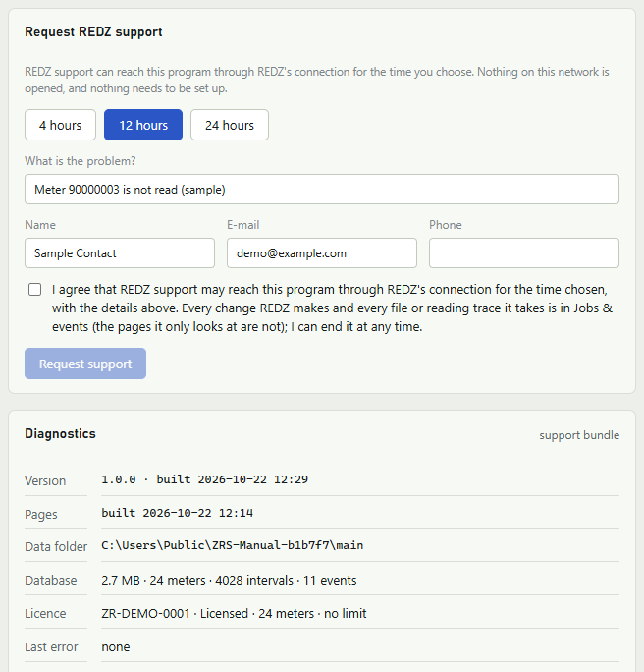The width and height of the screenshot is (644, 672).
Task: Click Pages value 'built 2026-10-22 12:14'
Action: click(178, 513)
